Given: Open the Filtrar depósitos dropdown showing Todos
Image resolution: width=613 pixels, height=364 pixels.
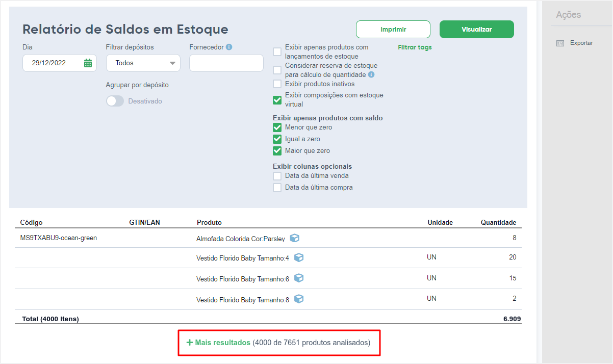Looking at the screenshot, I should 143,63.
